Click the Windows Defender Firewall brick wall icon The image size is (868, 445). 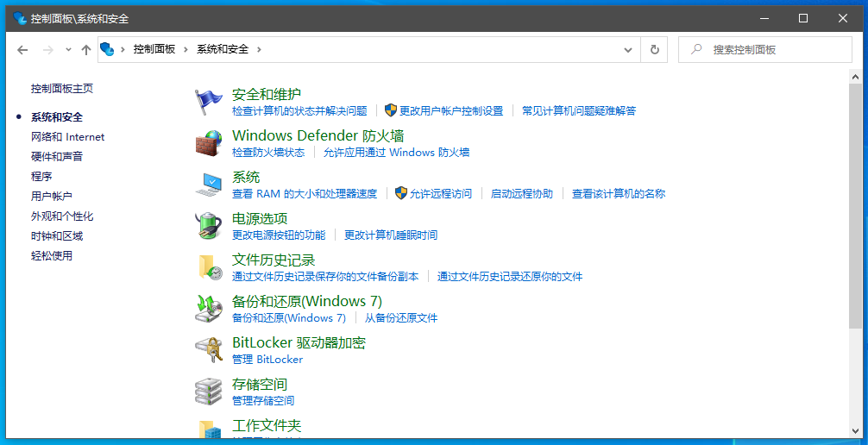click(208, 143)
